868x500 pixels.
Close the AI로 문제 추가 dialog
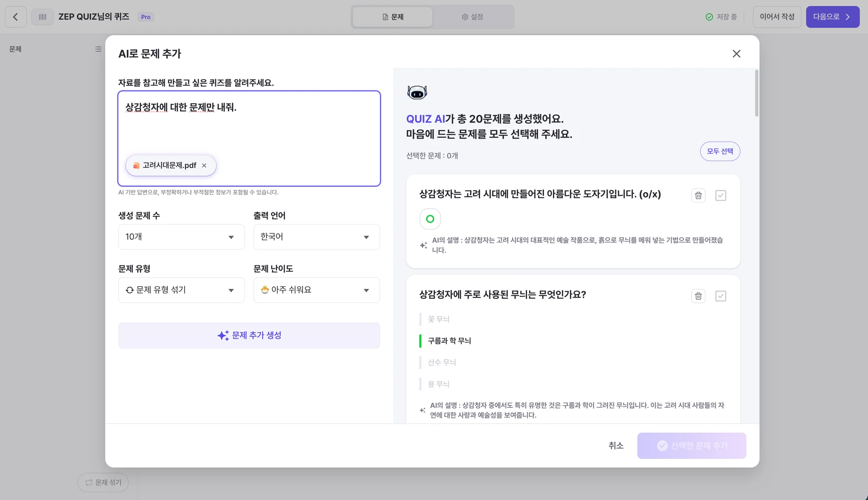pos(736,53)
